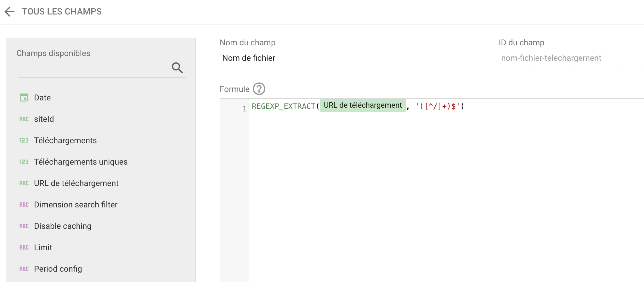Select the Disable caching field

(x=63, y=226)
